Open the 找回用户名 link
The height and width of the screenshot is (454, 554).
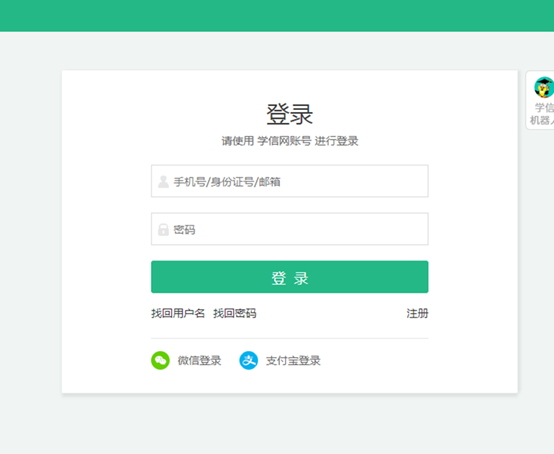178,313
